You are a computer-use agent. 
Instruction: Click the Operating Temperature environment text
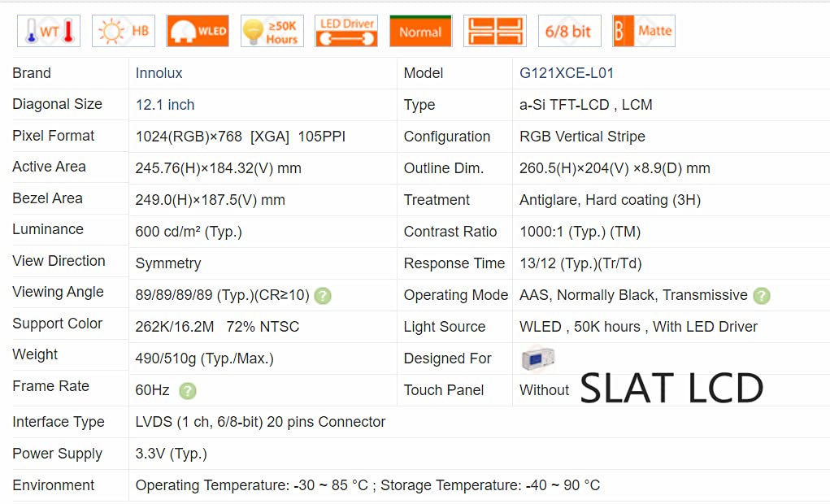click(251, 485)
